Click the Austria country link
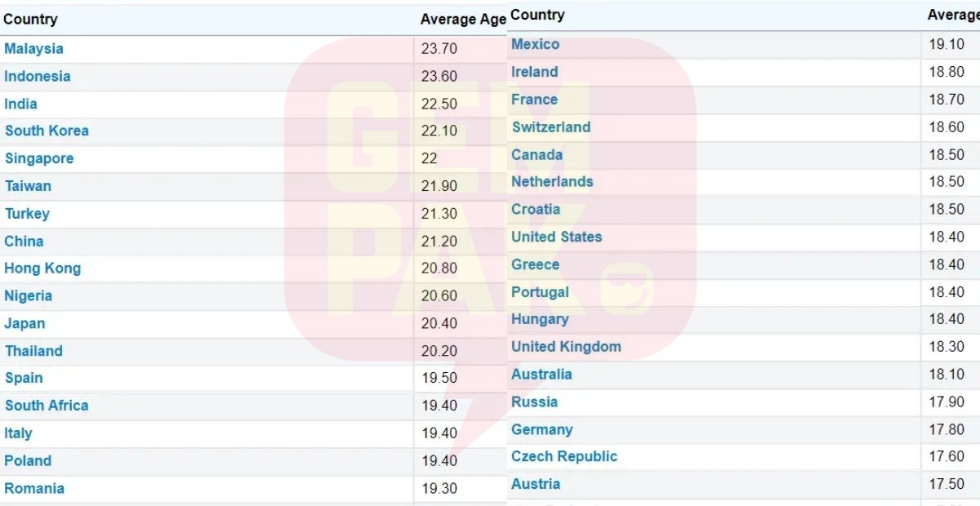Viewport: 980px width, 506px height. (x=536, y=485)
